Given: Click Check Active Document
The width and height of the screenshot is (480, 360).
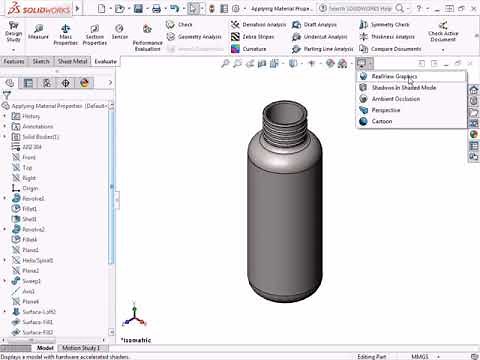Looking at the screenshot, I should click(x=443, y=32).
